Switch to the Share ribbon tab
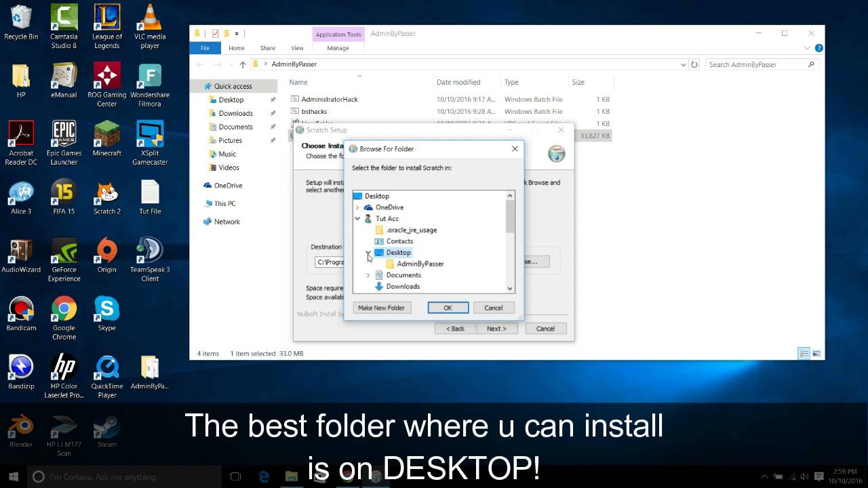The height and width of the screenshot is (488, 868). (x=268, y=48)
